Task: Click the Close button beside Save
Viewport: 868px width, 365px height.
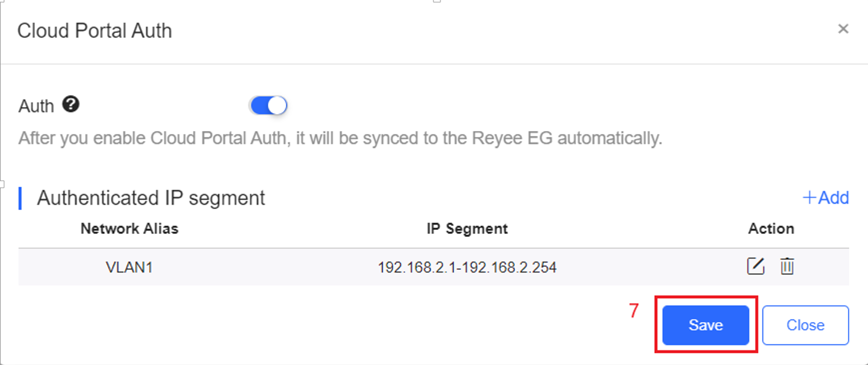Action: click(x=805, y=325)
